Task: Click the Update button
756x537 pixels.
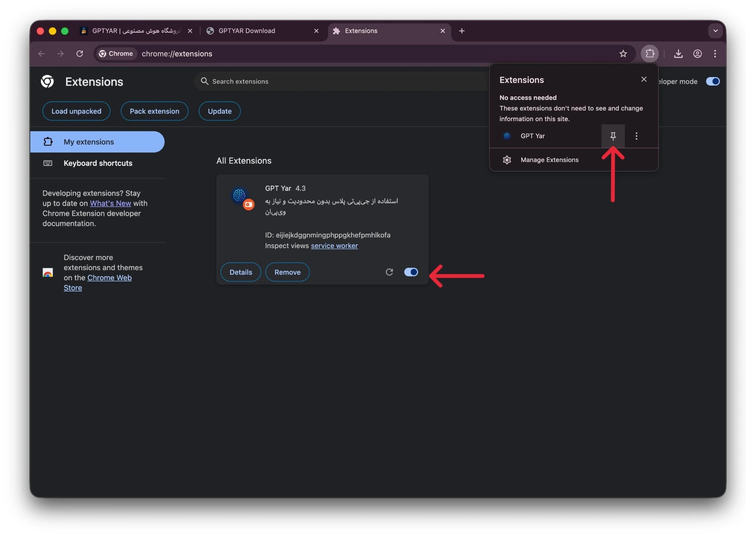Action: pyautogui.click(x=220, y=111)
